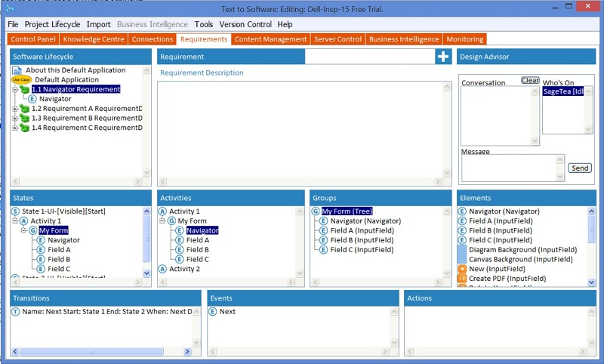This screenshot has width=604, height=364.
Task: Collapse My Form node in States panel
Action: click(x=24, y=231)
